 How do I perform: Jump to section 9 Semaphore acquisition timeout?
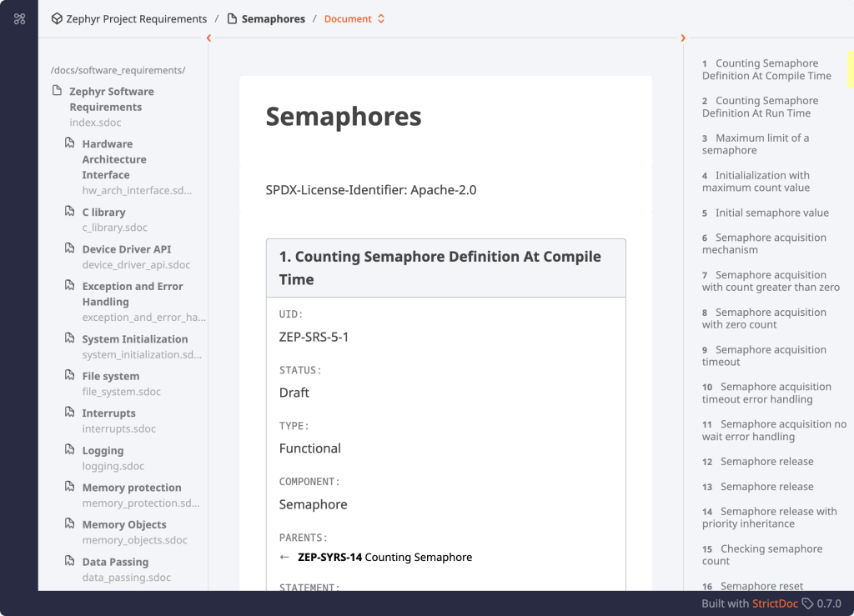(764, 356)
